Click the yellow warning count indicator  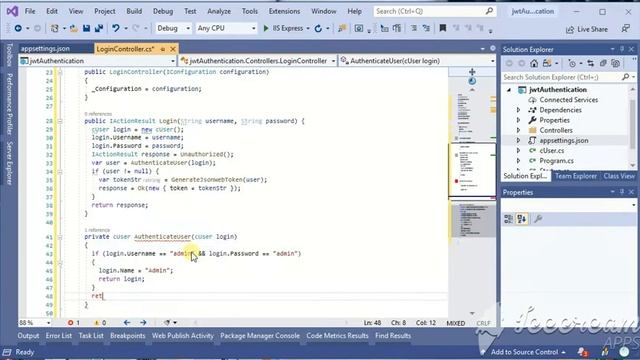pyautogui.click(x=100, y=322)
